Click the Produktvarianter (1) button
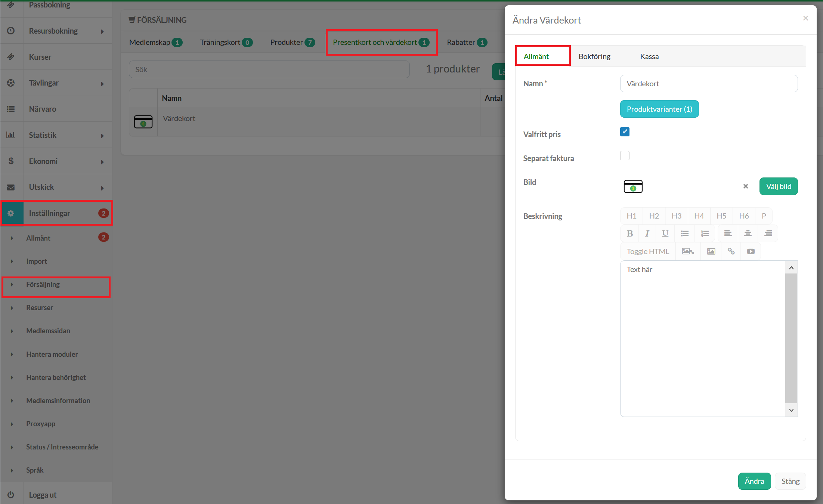 [x=659, y=109]
